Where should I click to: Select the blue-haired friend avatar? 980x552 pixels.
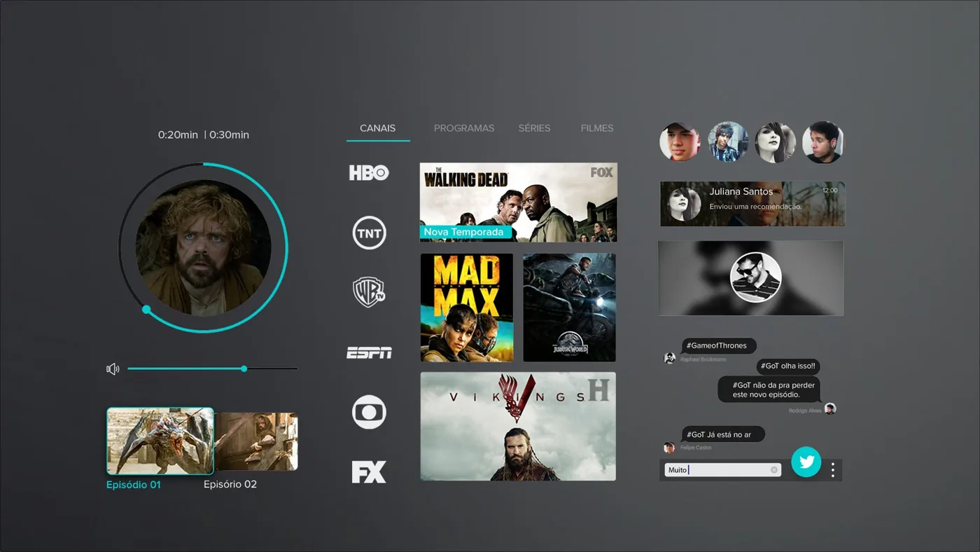click(x=728, y=142)
